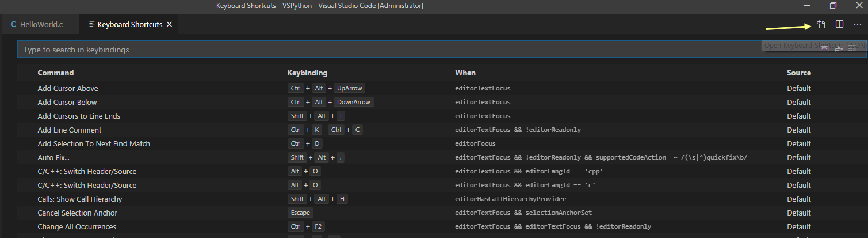Click when clause of Change All Occurrences row
Viewport: 868px width, 238px height.
pyautogui.click(x=553, y=226)
